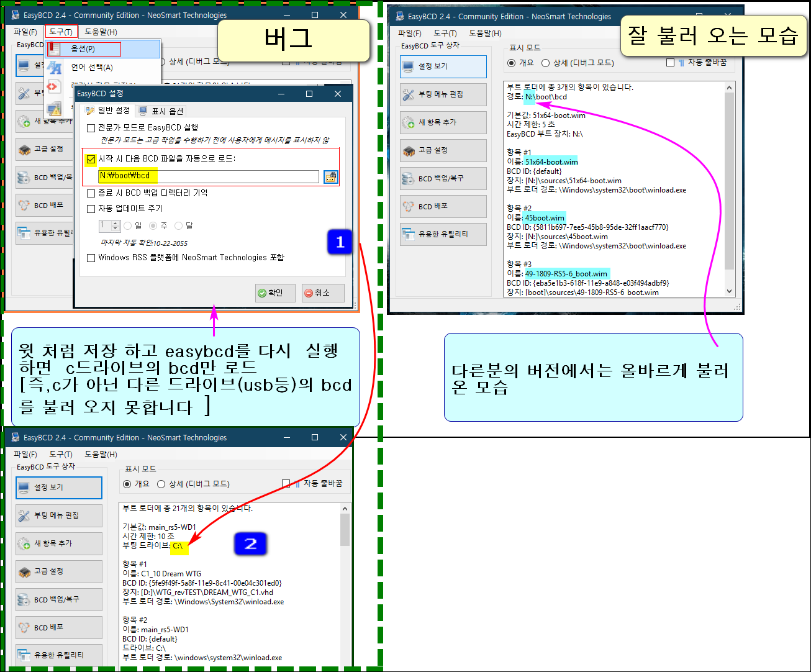This screenshot has width=811, height=672.
Task: Increase the update interval stepper value
Action: 116,223
